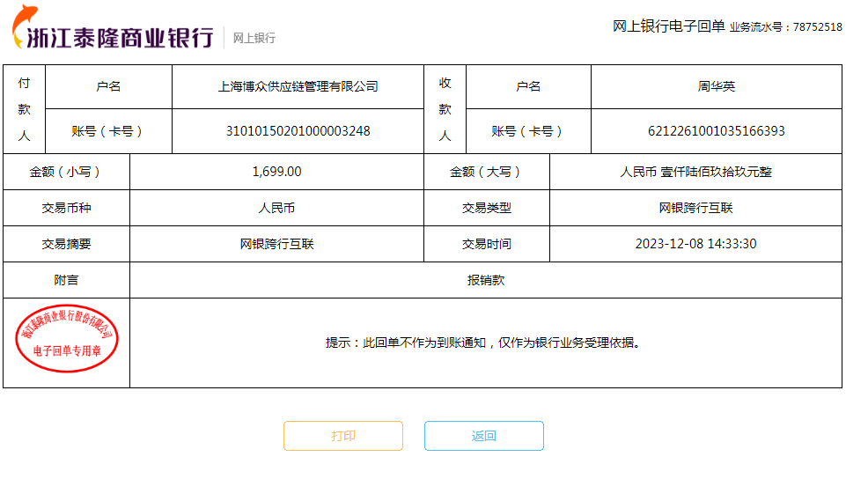This screenshot has width=868, height=479.
Task: Click the red 电子回单专用章 stamp
Action: tap(67, 339)
